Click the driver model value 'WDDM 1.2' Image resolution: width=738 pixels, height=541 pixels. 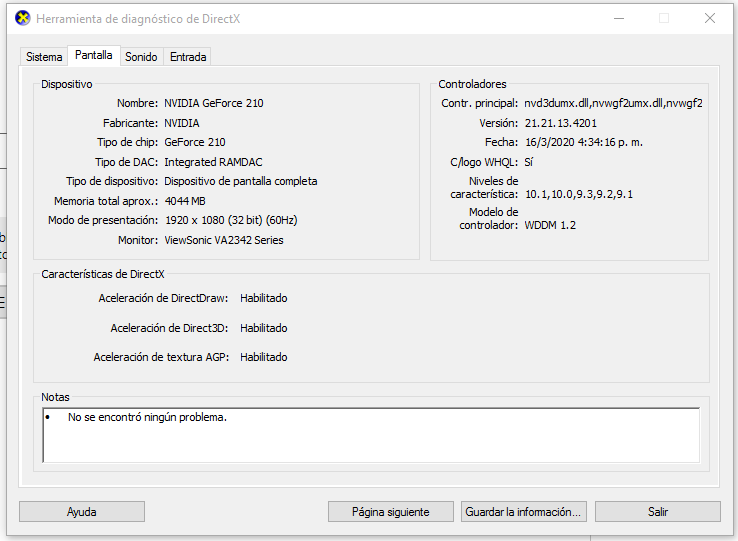tap(550, 225)
